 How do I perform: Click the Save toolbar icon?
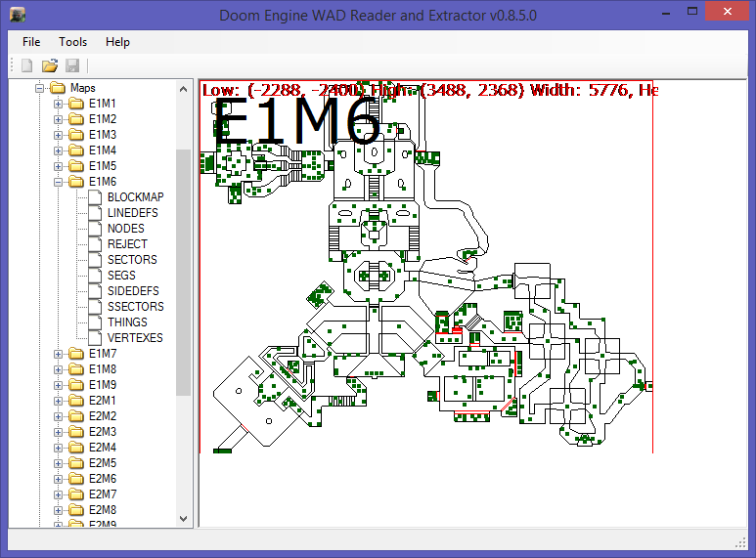tap(72, 65)
